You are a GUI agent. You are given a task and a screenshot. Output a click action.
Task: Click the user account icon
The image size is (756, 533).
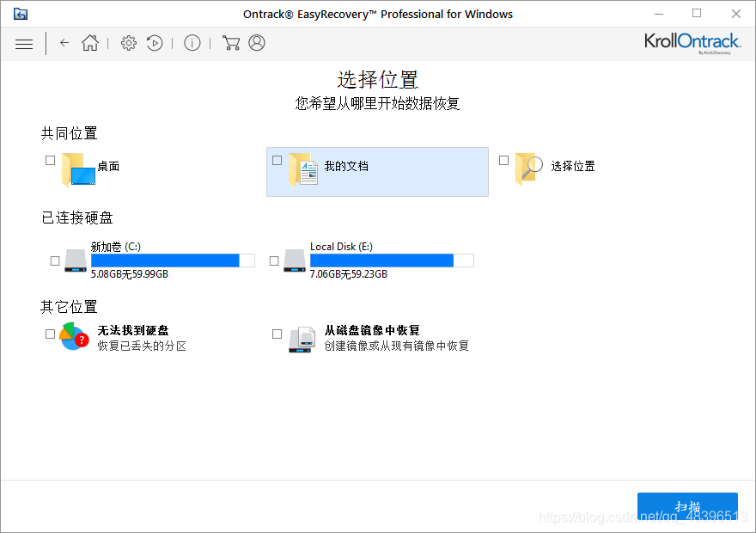[x=256, y=42]
